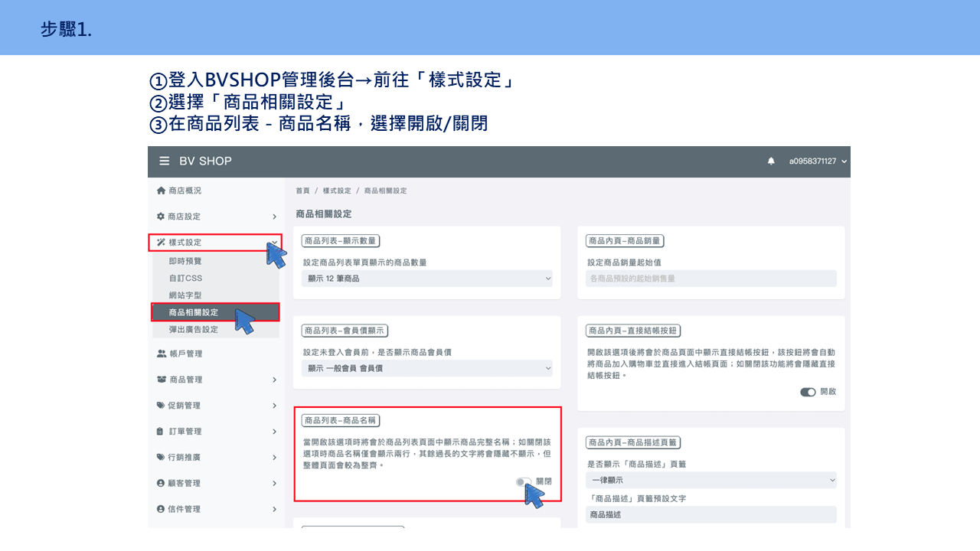This screenshot has height=551, width=980.
Task: Click the 商品內頁–商品描述頁籤 section label
Action: [634, 442]
